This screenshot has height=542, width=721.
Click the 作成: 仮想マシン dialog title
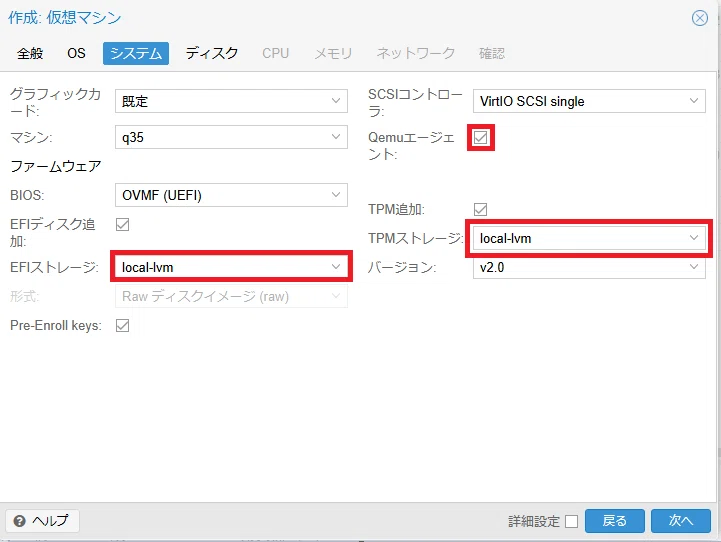(x=64, y=17)
